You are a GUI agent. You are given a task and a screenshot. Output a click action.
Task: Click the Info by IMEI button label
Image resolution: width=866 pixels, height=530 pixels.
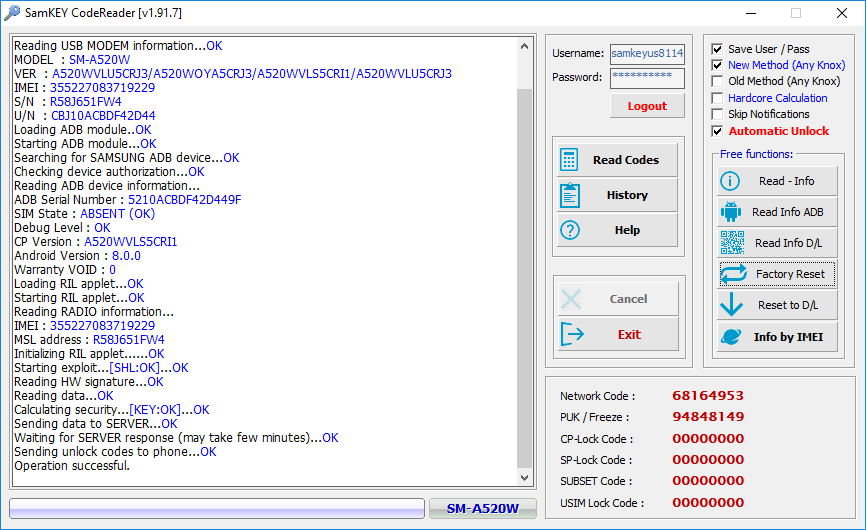[x=788, y=337]
